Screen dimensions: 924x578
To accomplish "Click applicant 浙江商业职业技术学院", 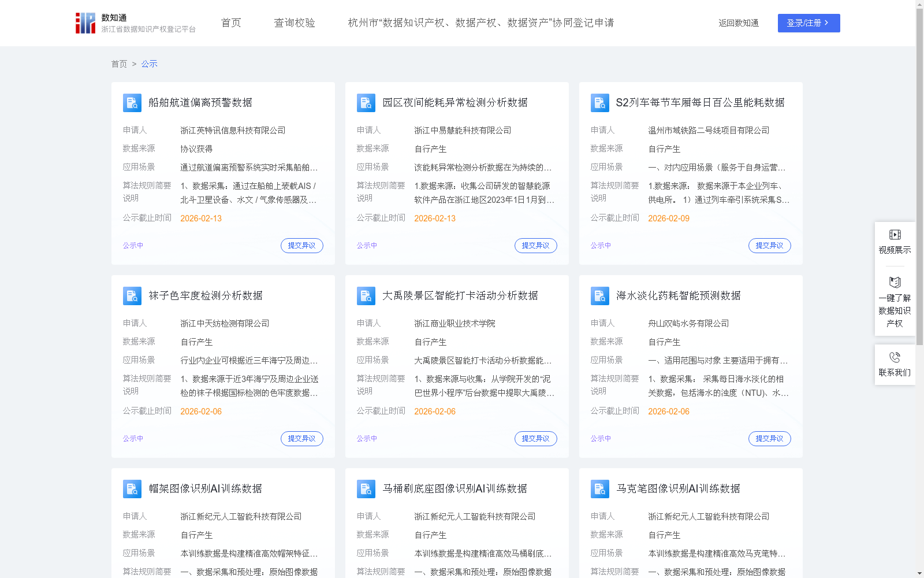I will coord(454,324).
